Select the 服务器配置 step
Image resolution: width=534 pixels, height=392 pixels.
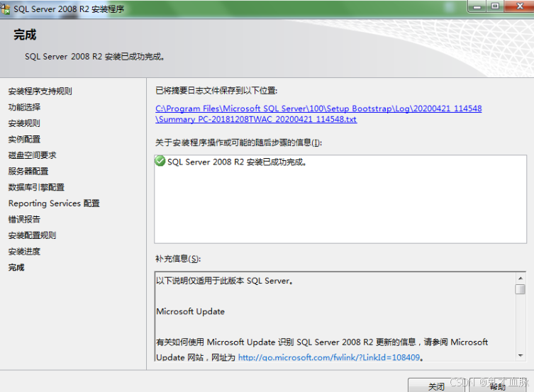coord(28,171)
